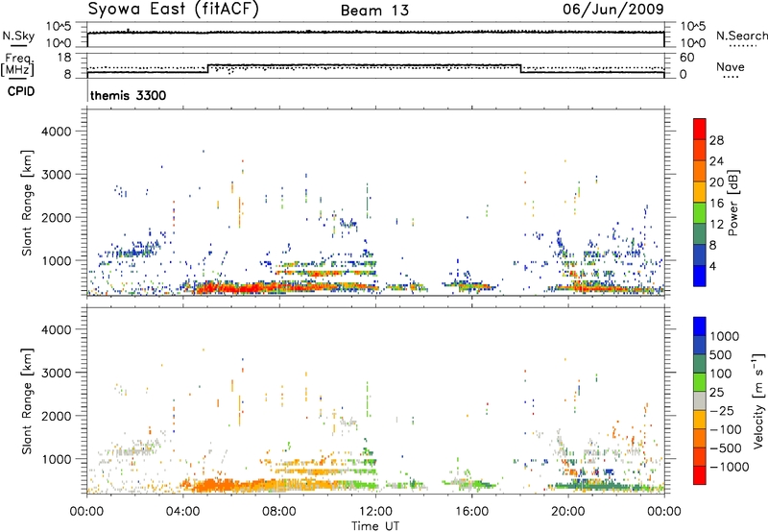Click the '4000' tick of the power panel
Image resolution: width=768 pixels, height=532 pixels.
57,132
